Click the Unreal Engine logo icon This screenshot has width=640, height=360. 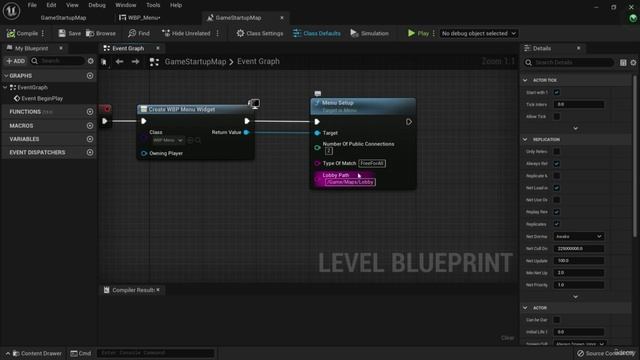11,11
